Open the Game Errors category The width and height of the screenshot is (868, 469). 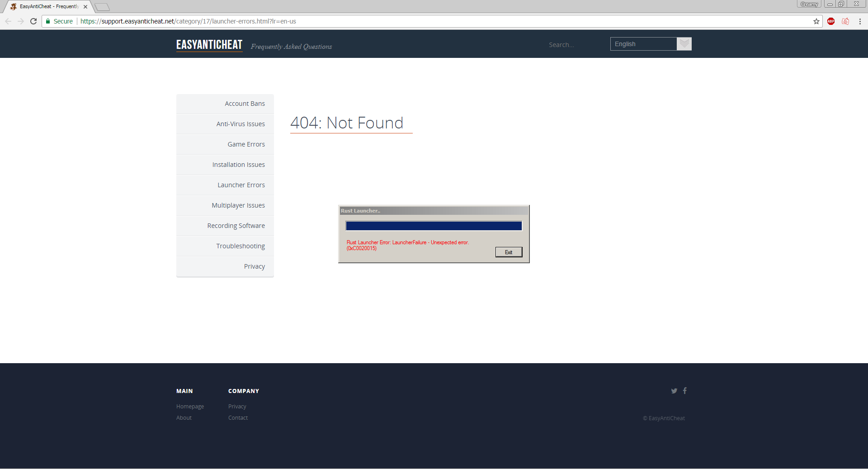(x=225, y=144)
